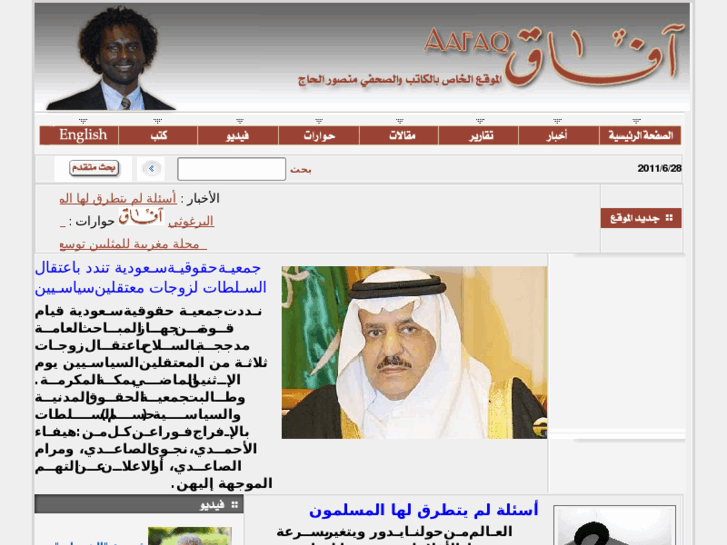This screenshot has width=727, height=545.
Task: Click dropdown marker above أخبار menu item
Action: (558, 121)
